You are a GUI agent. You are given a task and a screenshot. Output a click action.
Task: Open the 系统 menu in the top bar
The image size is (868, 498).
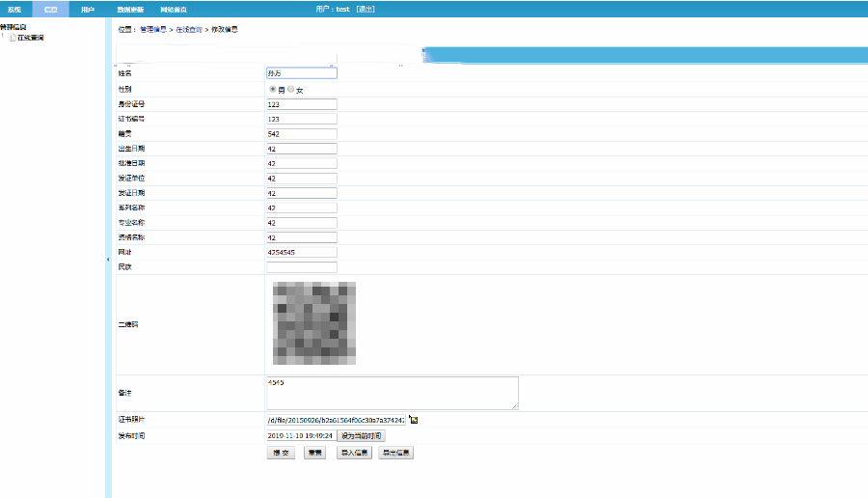pos(14,9)
